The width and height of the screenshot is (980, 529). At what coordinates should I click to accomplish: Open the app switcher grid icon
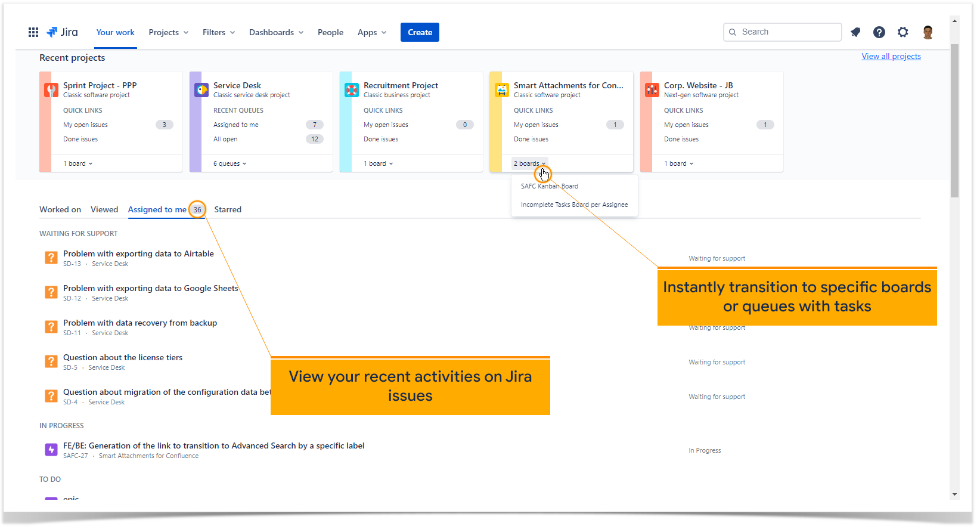click(x=33, y=32)
